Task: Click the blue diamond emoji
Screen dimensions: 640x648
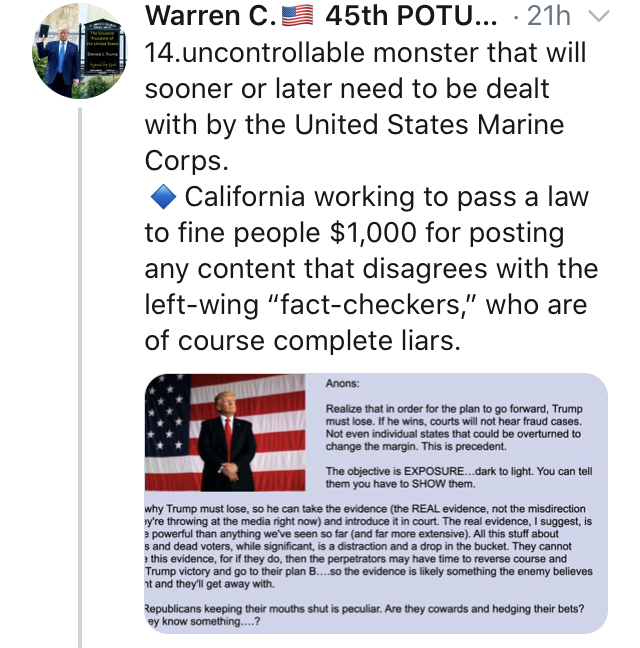Action: (163, 197)
